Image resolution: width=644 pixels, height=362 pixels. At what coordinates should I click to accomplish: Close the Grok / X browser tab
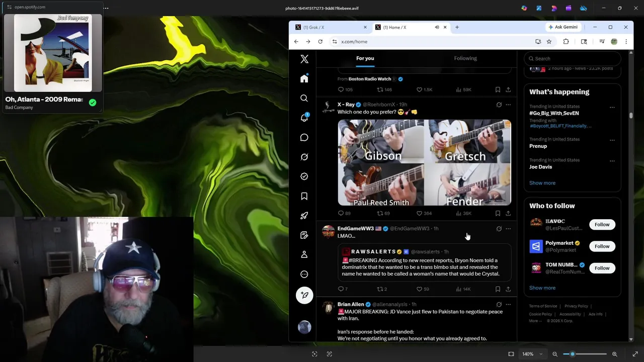pos(365,27)
